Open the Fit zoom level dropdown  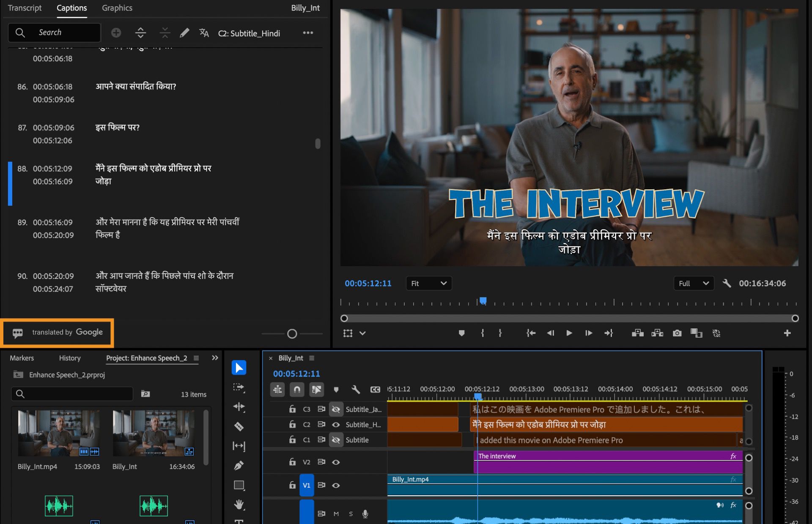(x=428, y=284)
